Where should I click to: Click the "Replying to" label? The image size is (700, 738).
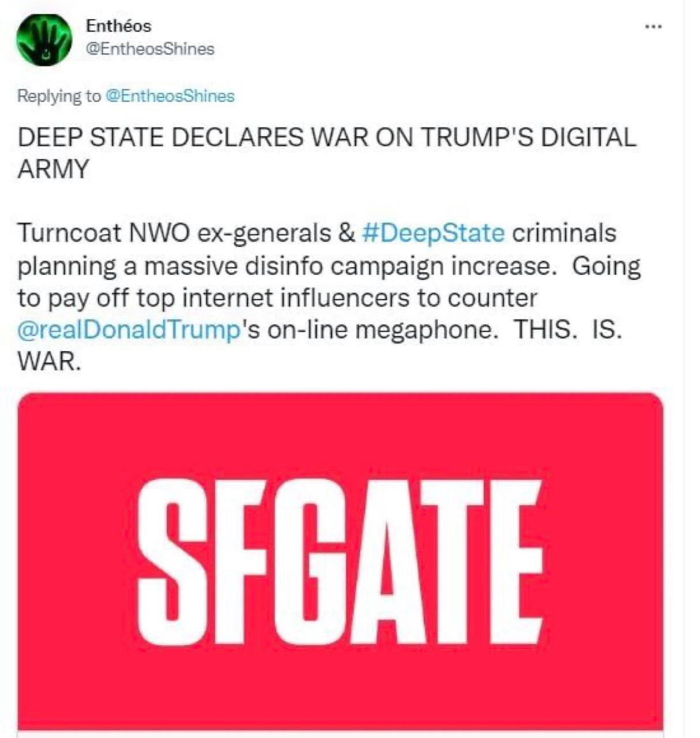[59, 96]
